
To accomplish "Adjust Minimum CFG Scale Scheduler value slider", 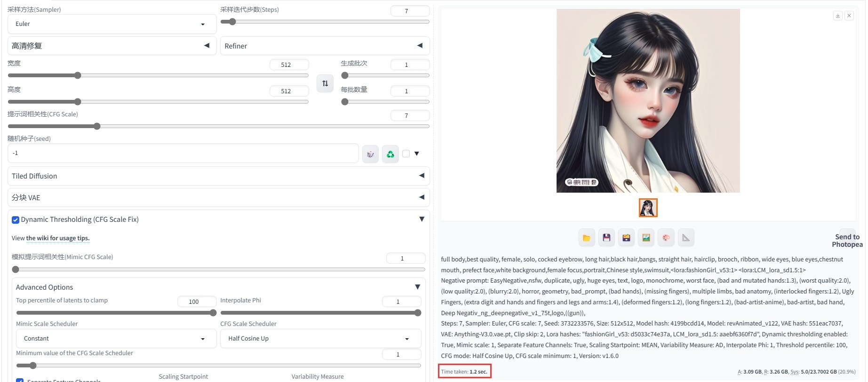I will pyautogui.click(x=219, y=366).
